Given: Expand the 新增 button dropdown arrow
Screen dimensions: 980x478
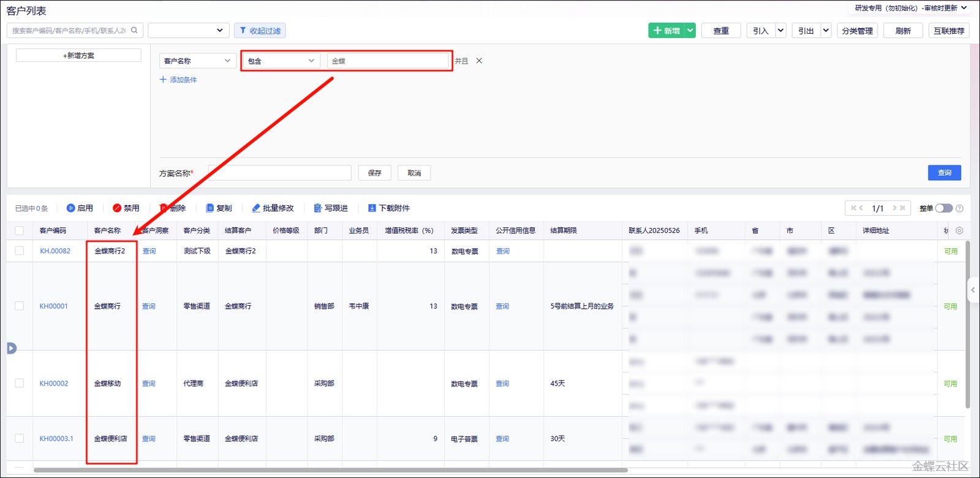Looking at the screenshot, I should coord(690,31).
